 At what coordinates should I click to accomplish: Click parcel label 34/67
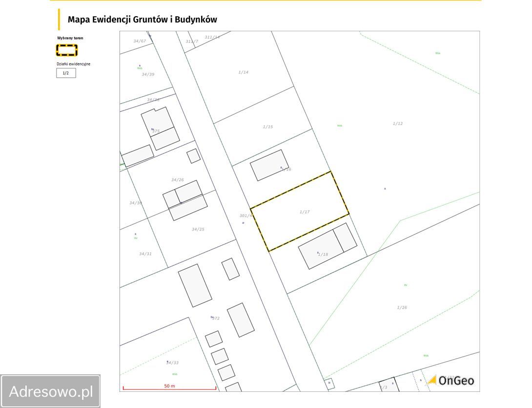pos(140,41)
